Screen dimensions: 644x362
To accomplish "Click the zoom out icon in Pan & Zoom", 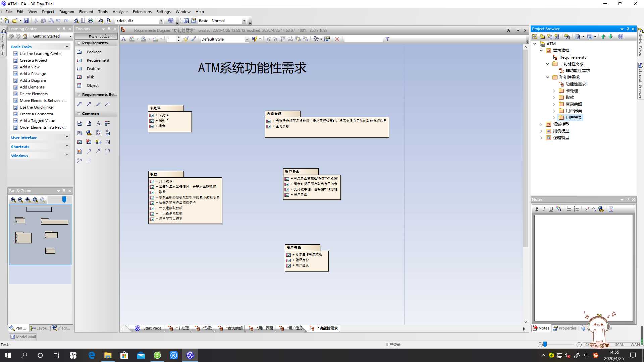I will pyautogui.click(x=20, y=200).
